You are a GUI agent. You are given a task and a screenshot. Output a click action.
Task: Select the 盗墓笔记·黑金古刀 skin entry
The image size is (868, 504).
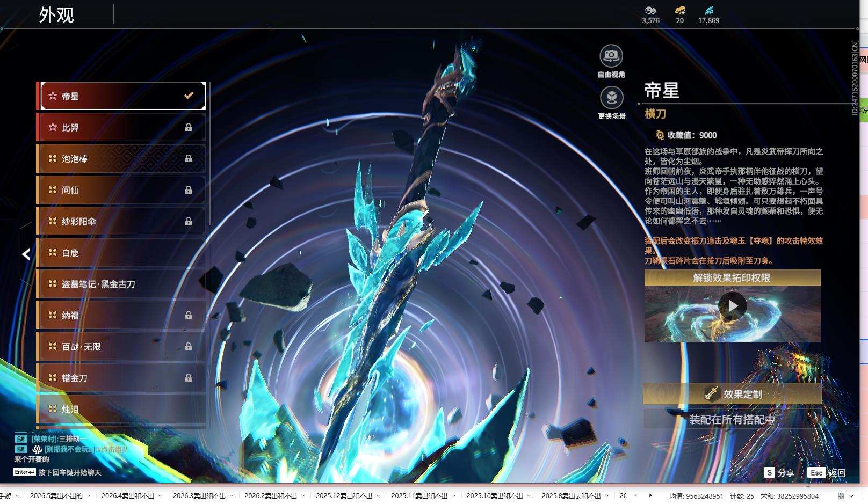point(122,284)
